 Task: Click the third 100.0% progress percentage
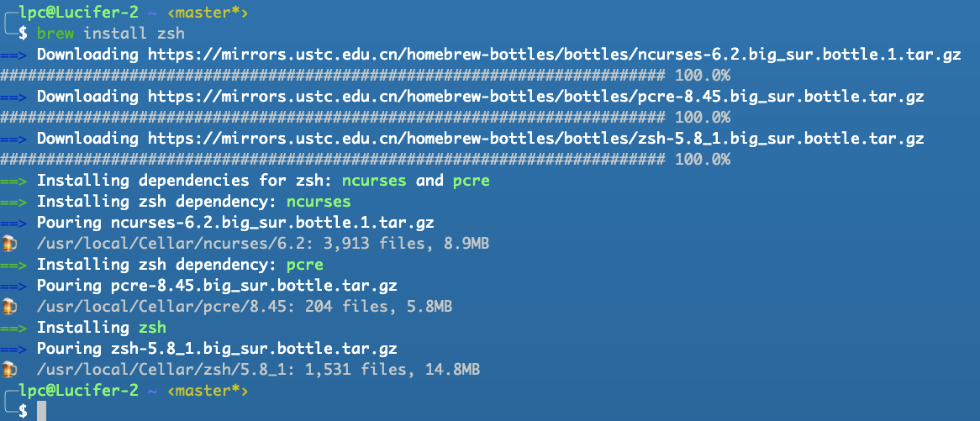coord(703,160)
